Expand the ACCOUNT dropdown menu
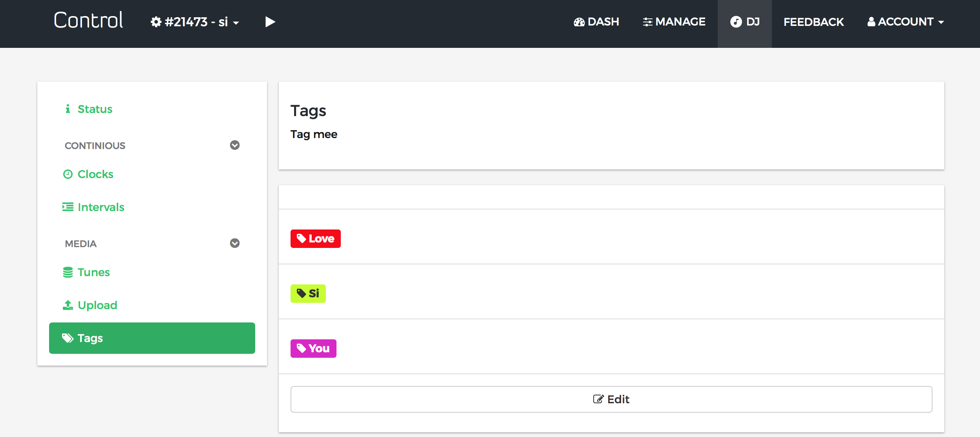This screenshot has width=980, height=437. coord(905,22)
